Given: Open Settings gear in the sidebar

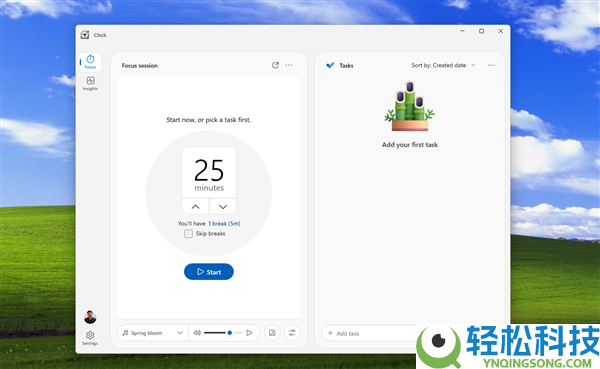Looking at the screenshot, I should 90,338.
